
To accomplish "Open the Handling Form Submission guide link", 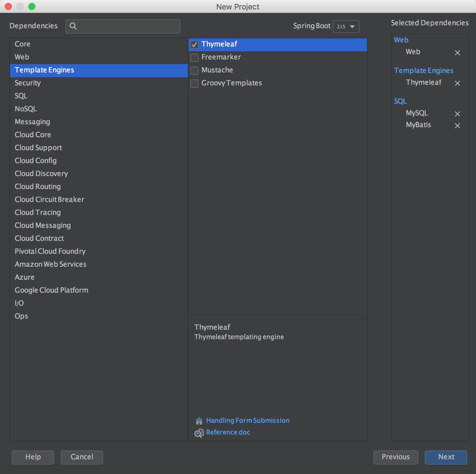I will click(x=248, y=420).
